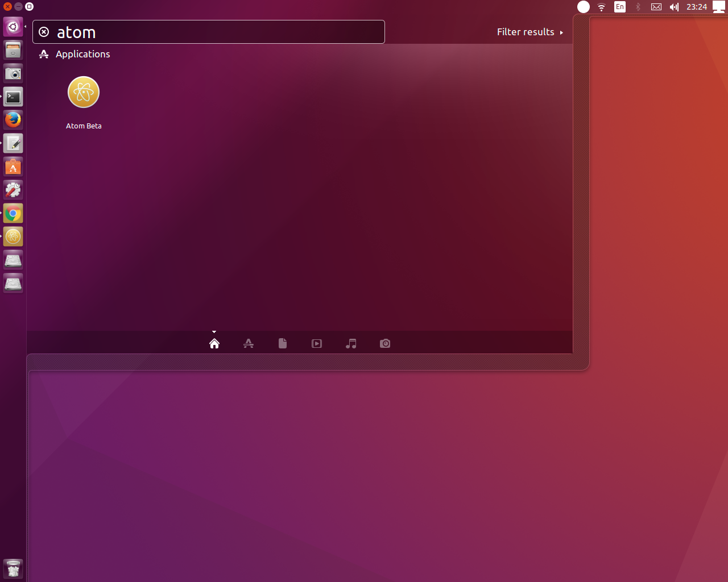Open the sound volume indicator
Screen dimensions: 728x582
pyautogui.click(x=675, y=7)
